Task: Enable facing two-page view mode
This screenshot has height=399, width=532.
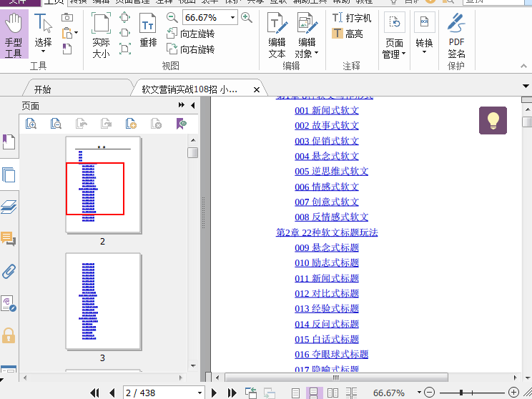Action: [332, 393]
